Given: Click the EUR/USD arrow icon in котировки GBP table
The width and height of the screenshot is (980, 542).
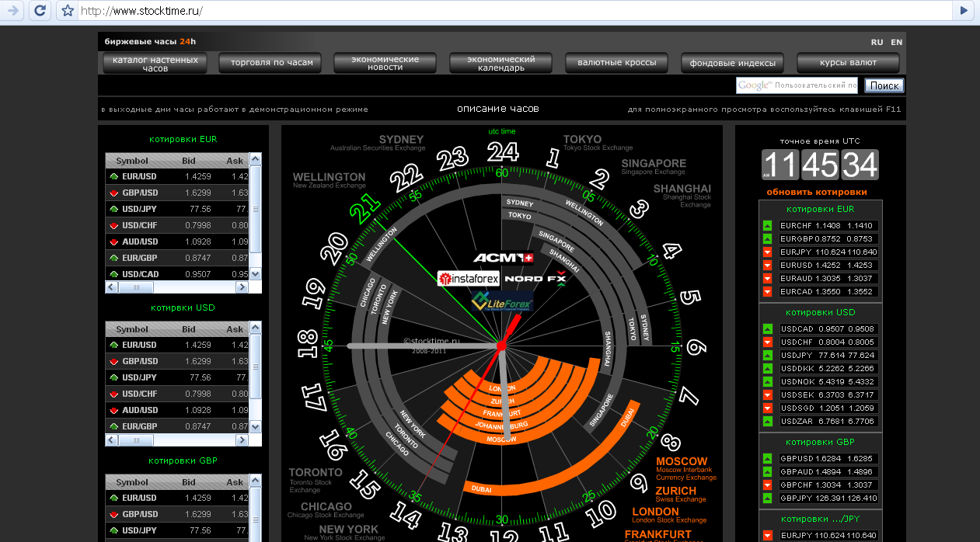Looking at the screenshot, I should pyautogui.click(x=113, y=498).
